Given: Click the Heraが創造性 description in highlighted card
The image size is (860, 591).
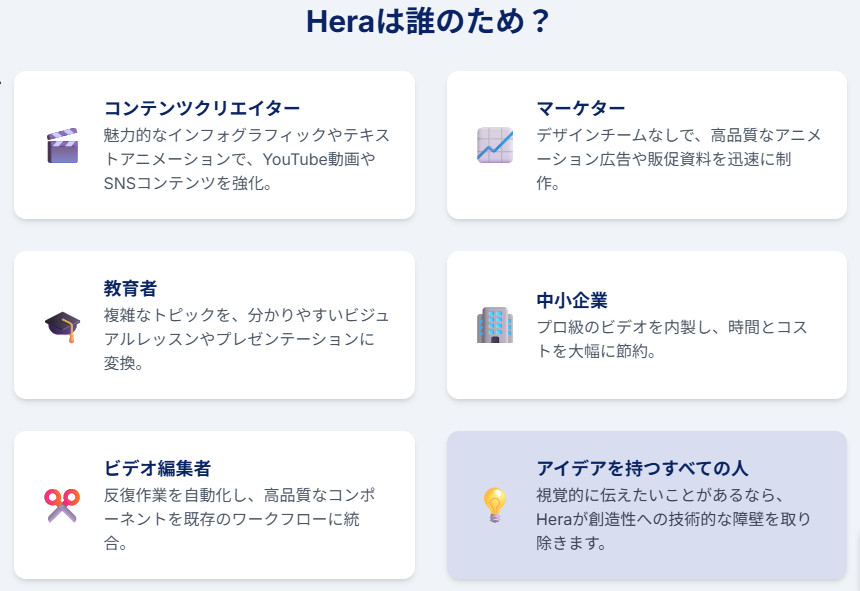Looking at the screenshot, I should [673, 519].
